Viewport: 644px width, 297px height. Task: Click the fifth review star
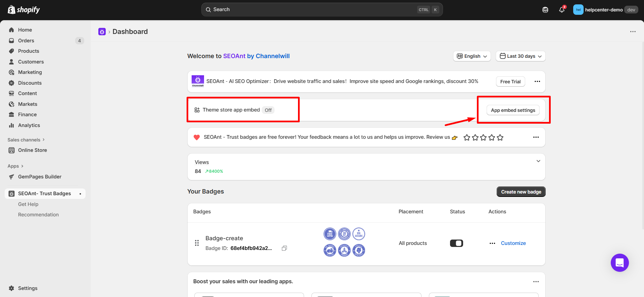click(x=500, y=137)
